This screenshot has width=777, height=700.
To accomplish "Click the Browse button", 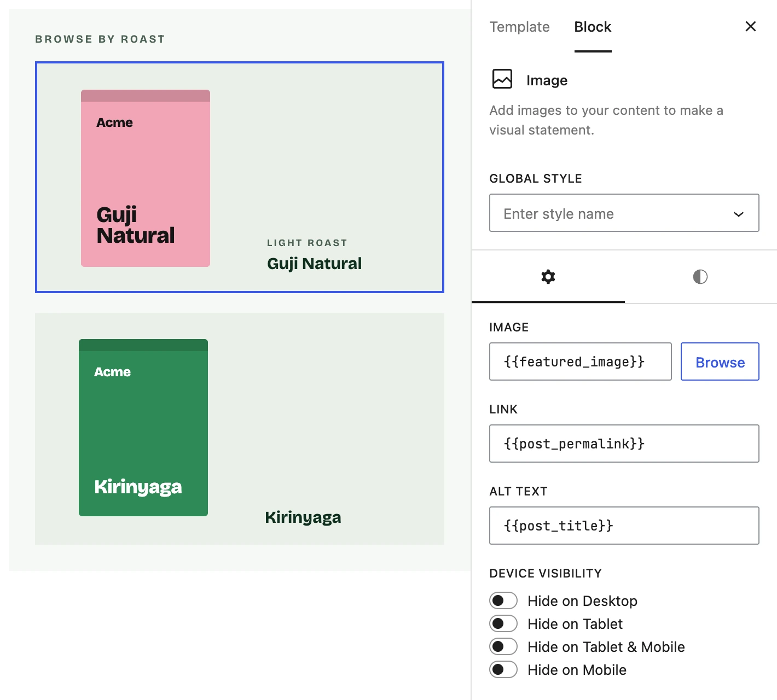I will coord(720,361).
